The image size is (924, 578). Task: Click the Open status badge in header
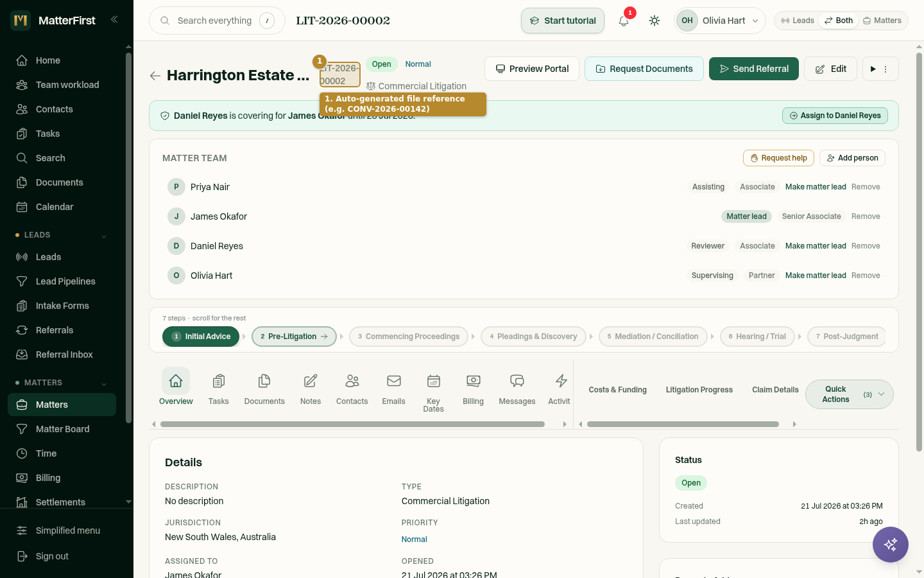[x=381, y=64]
